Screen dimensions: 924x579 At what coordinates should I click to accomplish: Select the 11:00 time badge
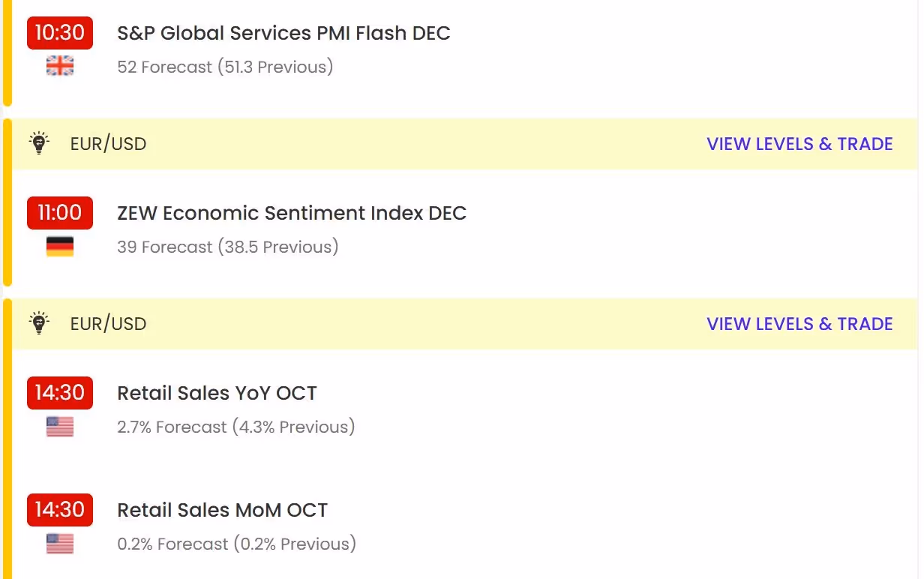[60, 213]
